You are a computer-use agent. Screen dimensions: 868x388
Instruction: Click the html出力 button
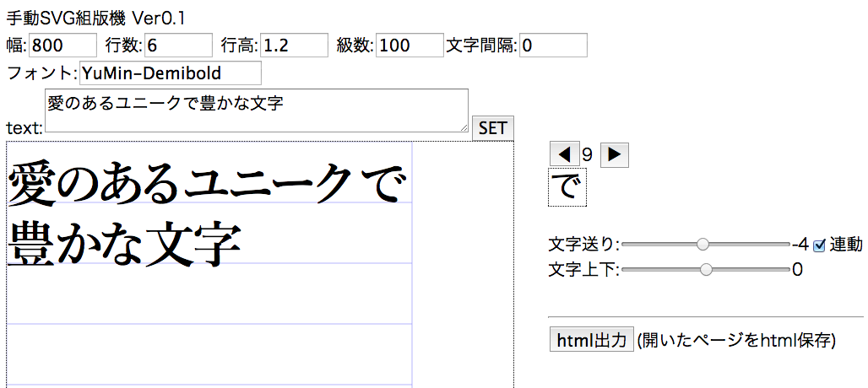[591, 340]
